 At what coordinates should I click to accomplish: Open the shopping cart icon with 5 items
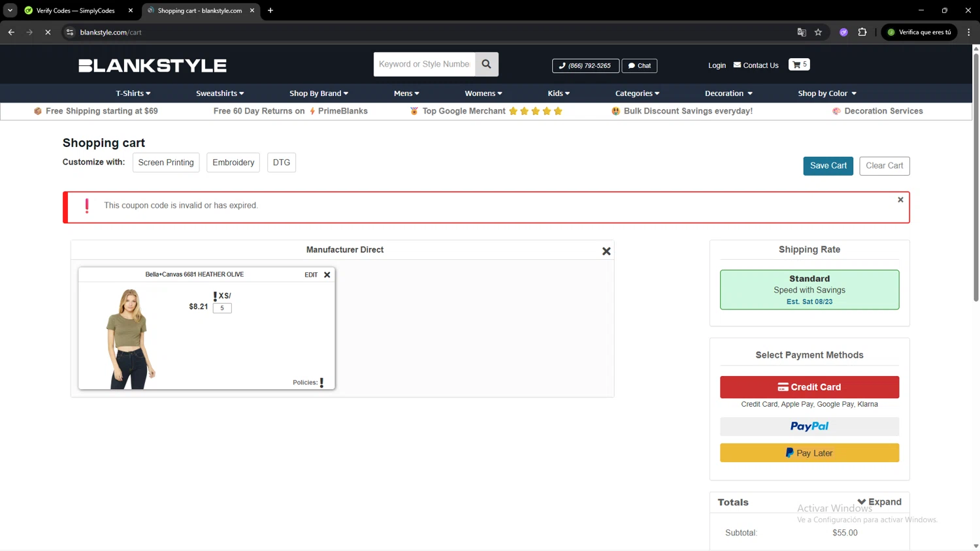(x=799, y=65)
